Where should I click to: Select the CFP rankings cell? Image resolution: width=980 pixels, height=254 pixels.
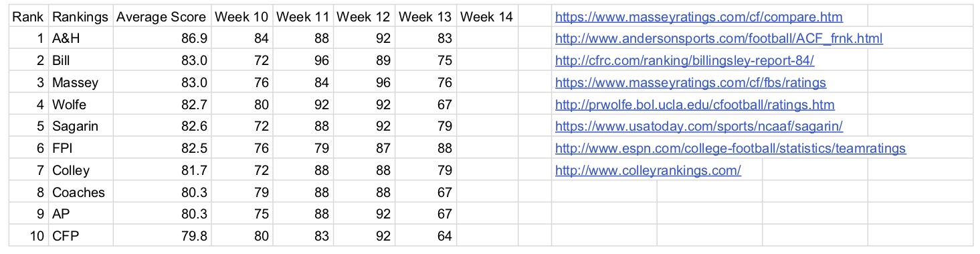pyautogui.click(x=80, y=237)
